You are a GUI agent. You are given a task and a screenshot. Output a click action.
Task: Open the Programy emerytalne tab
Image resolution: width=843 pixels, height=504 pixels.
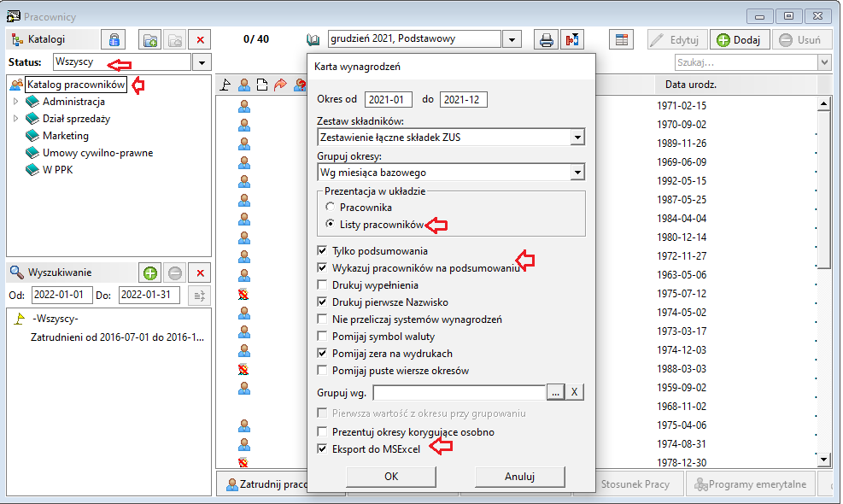(x=751, y=483)
